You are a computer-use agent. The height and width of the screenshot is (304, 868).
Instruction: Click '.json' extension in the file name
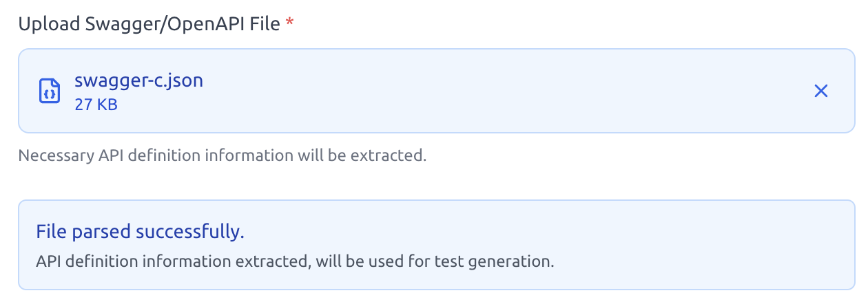[182, 81]
